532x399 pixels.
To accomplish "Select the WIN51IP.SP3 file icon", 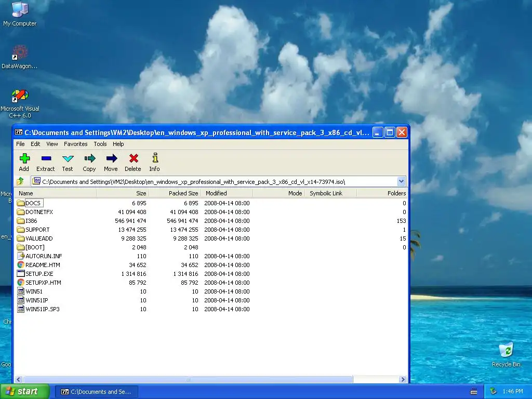I will (21, 309).
